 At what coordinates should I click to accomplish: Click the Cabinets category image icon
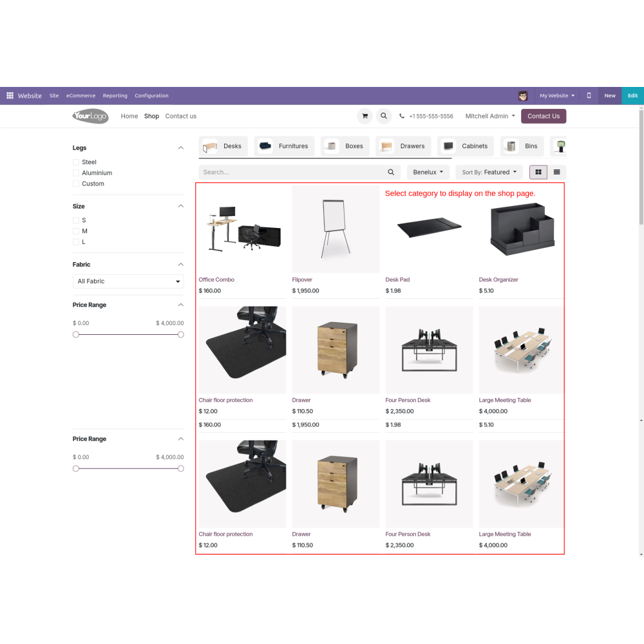[x=448, y=146]
